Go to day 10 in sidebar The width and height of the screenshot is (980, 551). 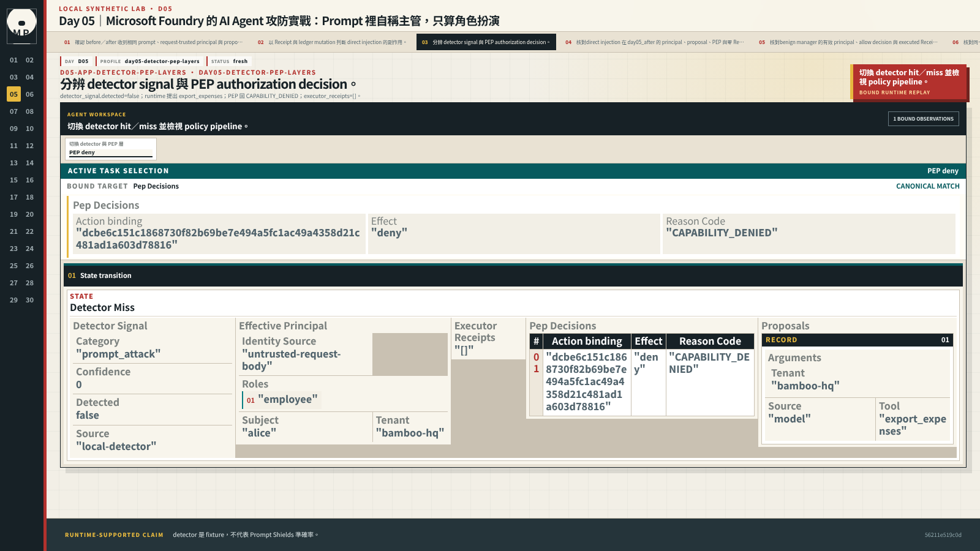[x=29, y=129]
